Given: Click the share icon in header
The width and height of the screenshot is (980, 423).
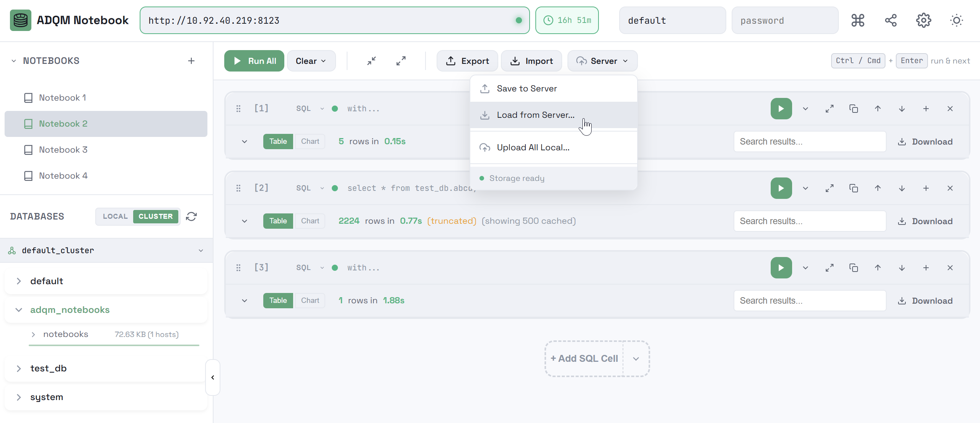Looking at the screenshot, I should (890, 20).
